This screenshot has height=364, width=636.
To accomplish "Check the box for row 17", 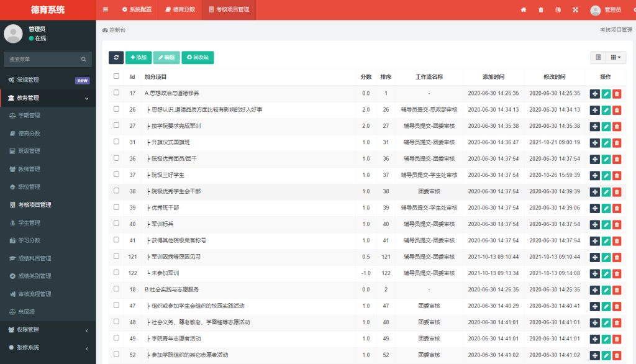I will pos(116,93).
